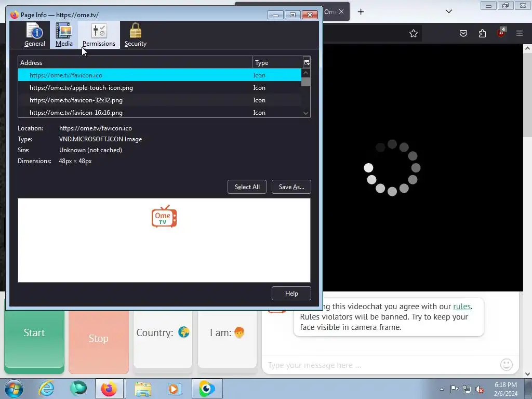
Task: Switch to the Media tab
Action: tap(64, 35)
